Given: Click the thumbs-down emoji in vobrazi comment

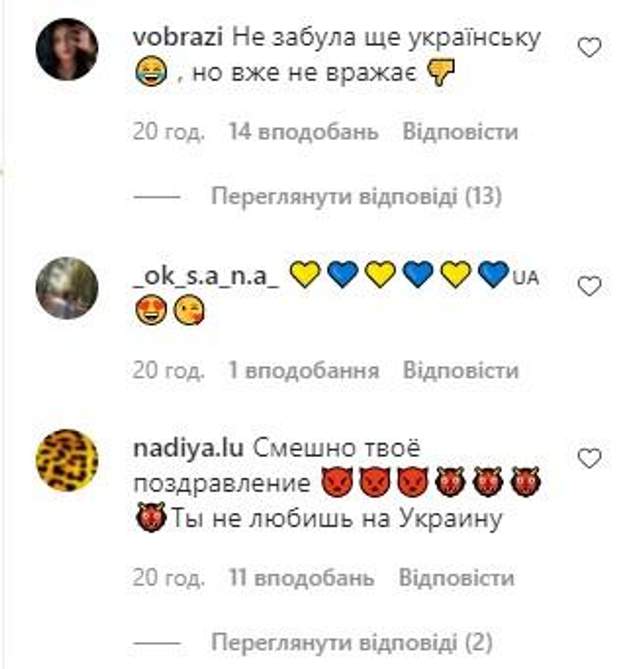Looking at the screenshot, I should coord(441,73).
